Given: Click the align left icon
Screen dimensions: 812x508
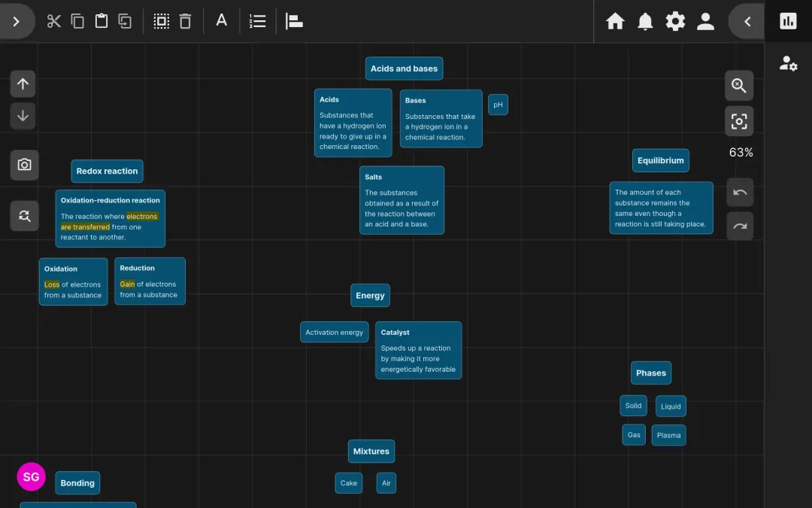Looking at the screenshot, I should pos(294,21).
